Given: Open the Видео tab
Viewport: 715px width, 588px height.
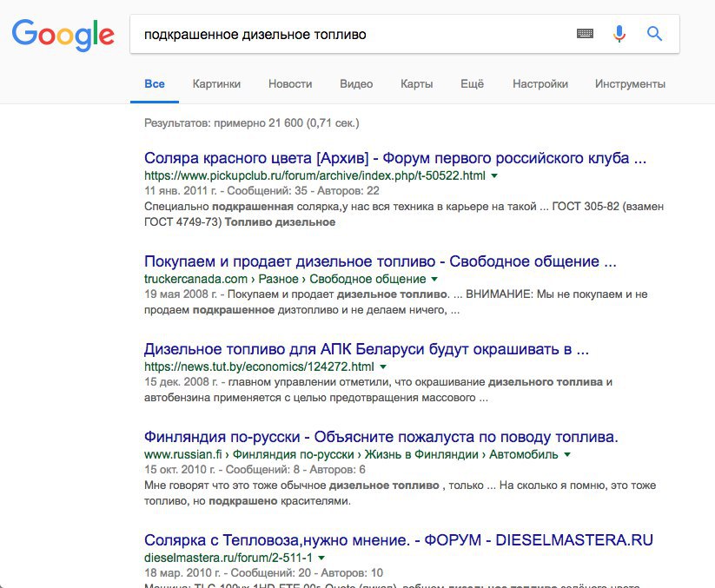Looking at the screenshot, I should tap(356, 84).
